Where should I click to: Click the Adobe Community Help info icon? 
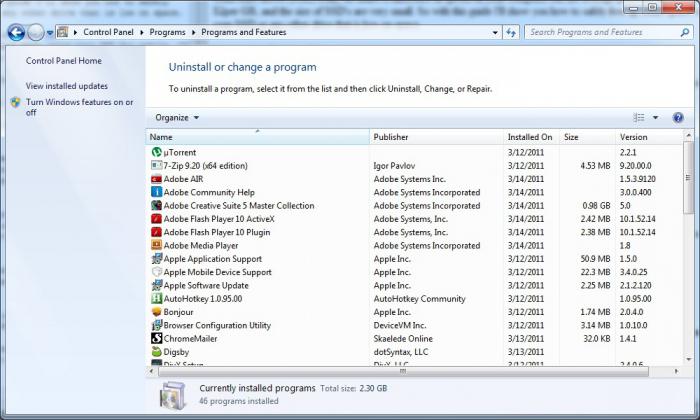coord(156,192)
